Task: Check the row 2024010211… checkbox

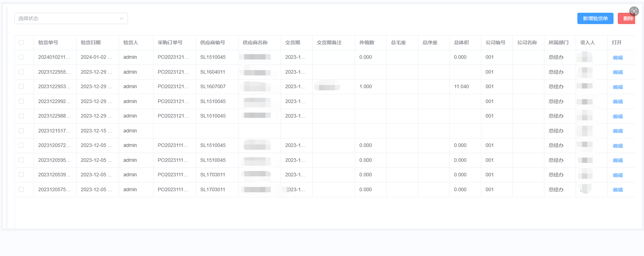Action: click(x=21, y=57)
